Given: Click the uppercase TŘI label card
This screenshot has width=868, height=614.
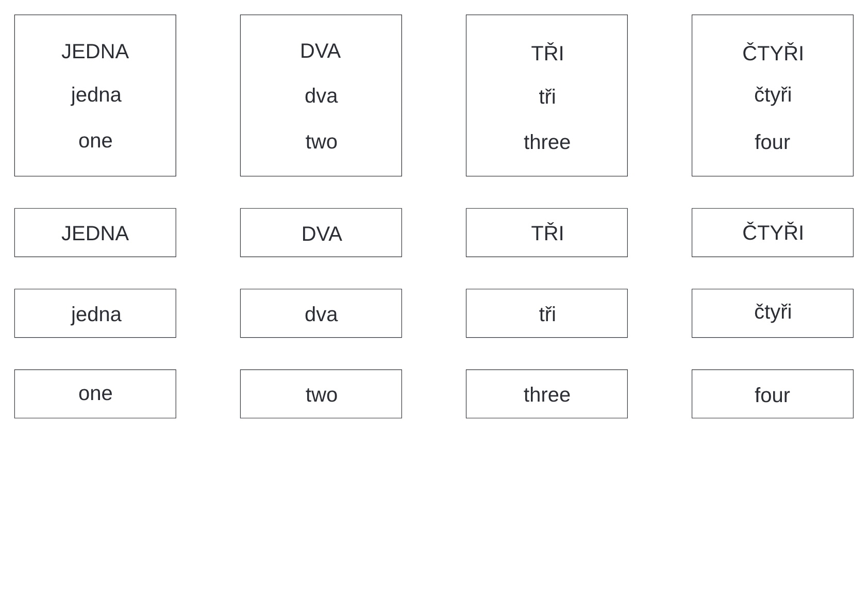Looking at the screenshot, I should coord(546,233).
